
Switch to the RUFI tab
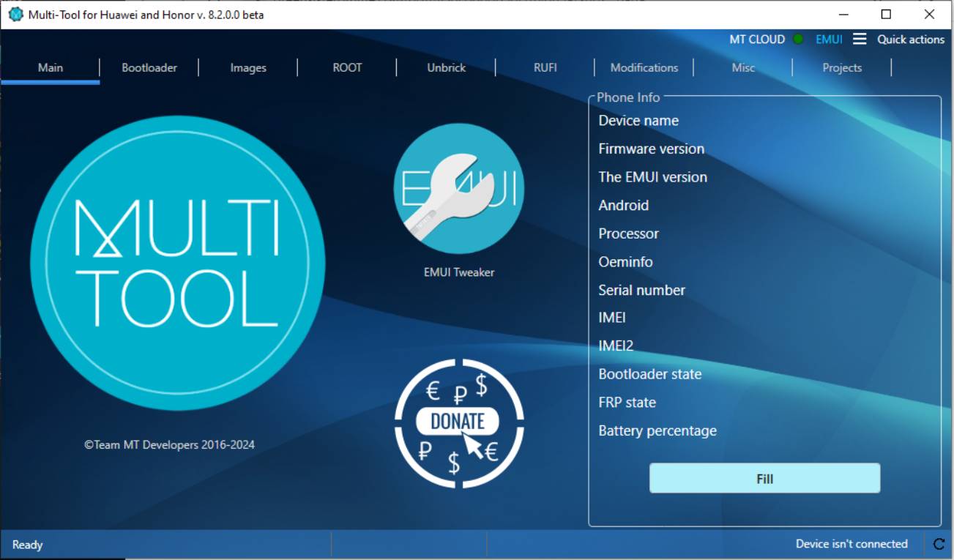click(545, 67)
